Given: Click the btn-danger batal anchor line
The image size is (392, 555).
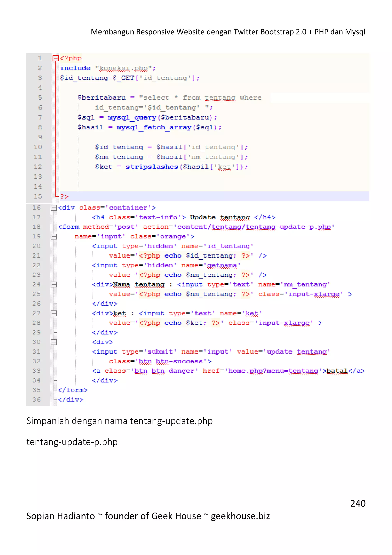Looking at the screenshot, I should (x=228, y=371).
